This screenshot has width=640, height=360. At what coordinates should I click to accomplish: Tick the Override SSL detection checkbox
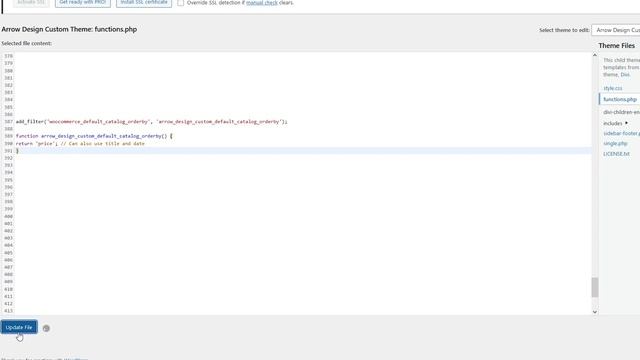point(180,3)
